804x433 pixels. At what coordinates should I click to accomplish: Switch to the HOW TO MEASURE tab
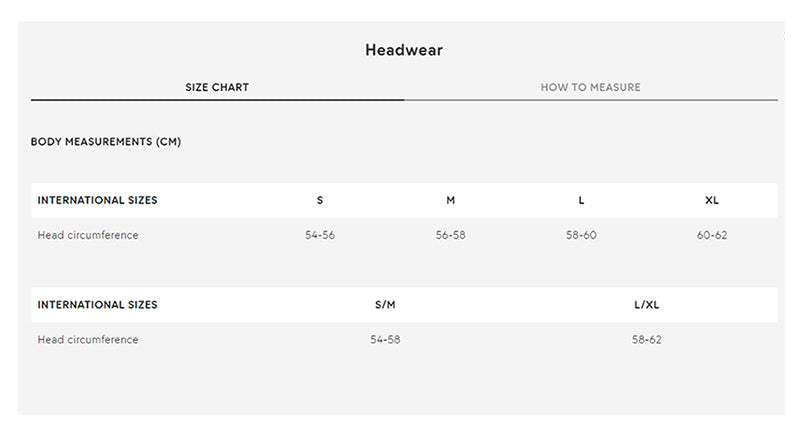point(590,87)
